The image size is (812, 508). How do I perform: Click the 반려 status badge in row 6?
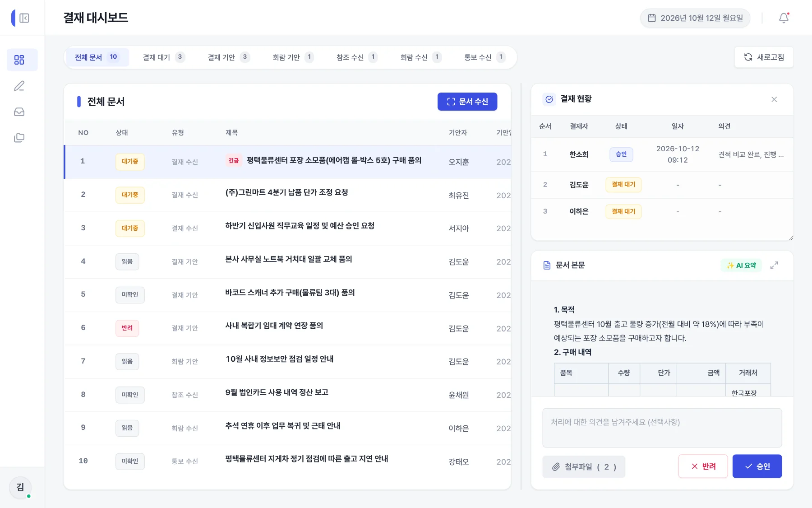127,328
